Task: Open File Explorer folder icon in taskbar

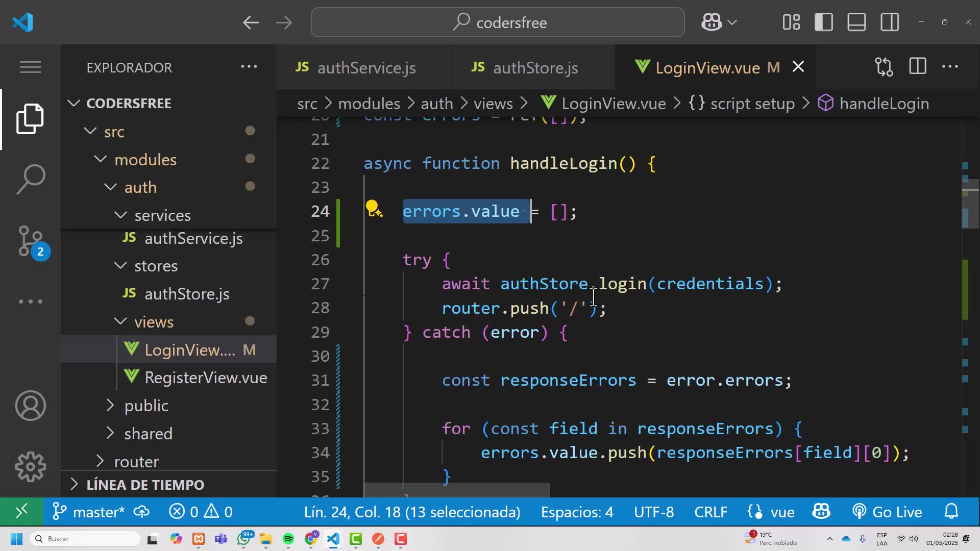Action: pyautogui.click(x=266, y=539)
